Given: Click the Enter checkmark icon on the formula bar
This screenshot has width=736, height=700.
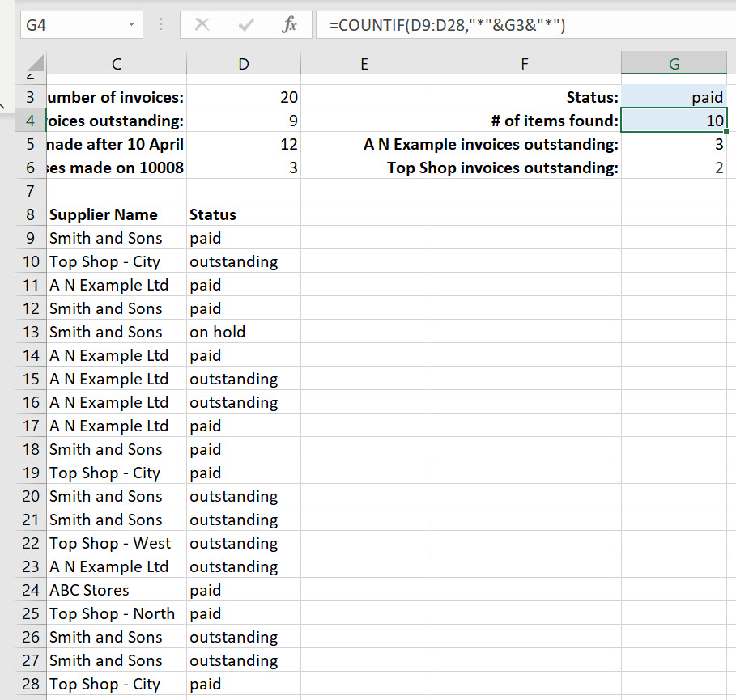Looking at the screenshot, I should [245, 24].
